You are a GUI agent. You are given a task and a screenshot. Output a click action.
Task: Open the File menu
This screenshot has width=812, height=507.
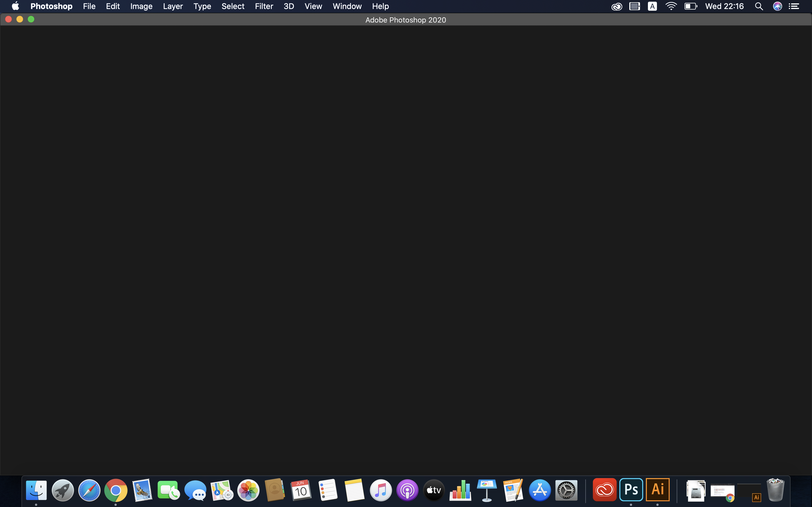point(89,6)
